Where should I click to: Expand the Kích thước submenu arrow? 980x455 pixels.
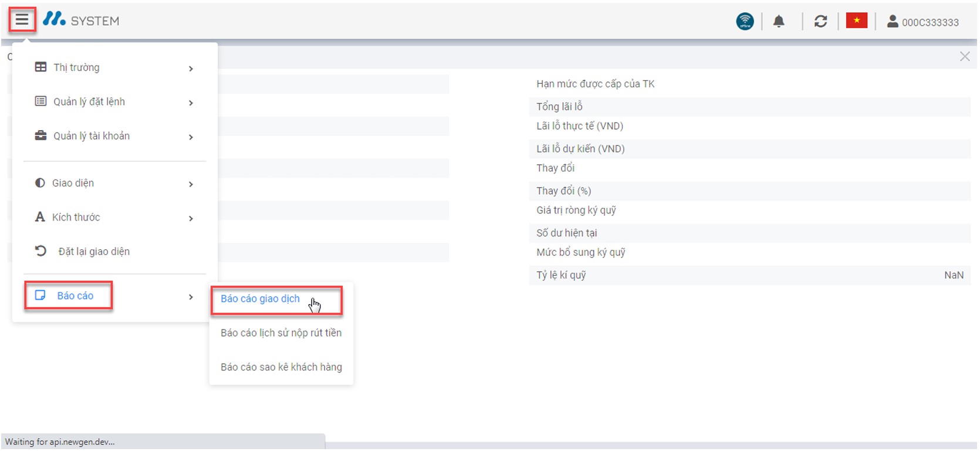191,218
